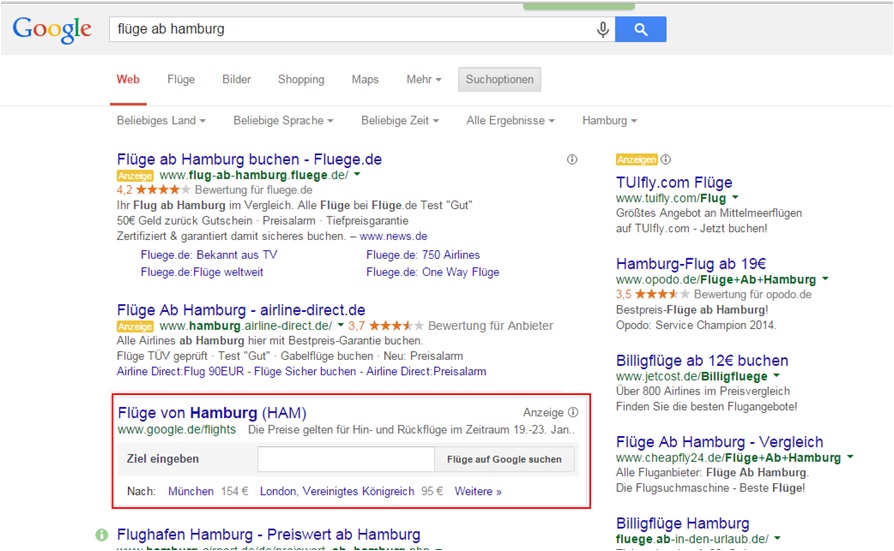Image resolution: width=894 pixels, height=551 pixels.
Task: Open 'Hamburg-Flug ab 19€' ad
Action: 690,264
